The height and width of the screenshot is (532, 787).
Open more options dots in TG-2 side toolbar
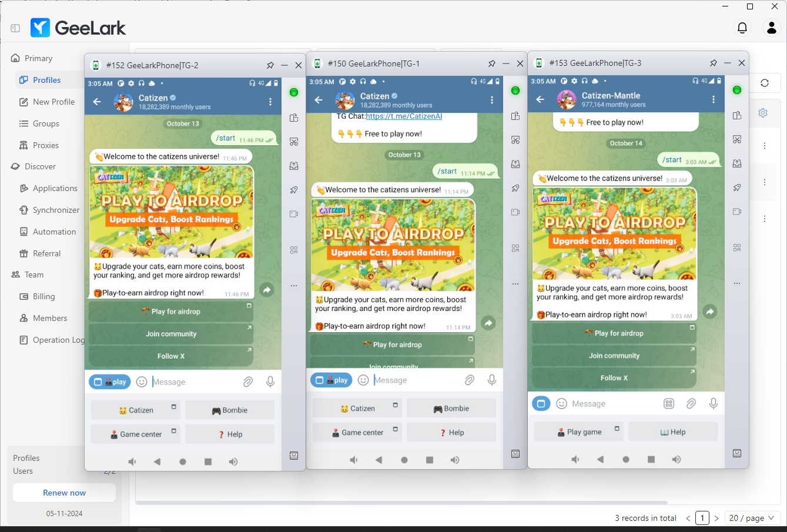(294, 286)
